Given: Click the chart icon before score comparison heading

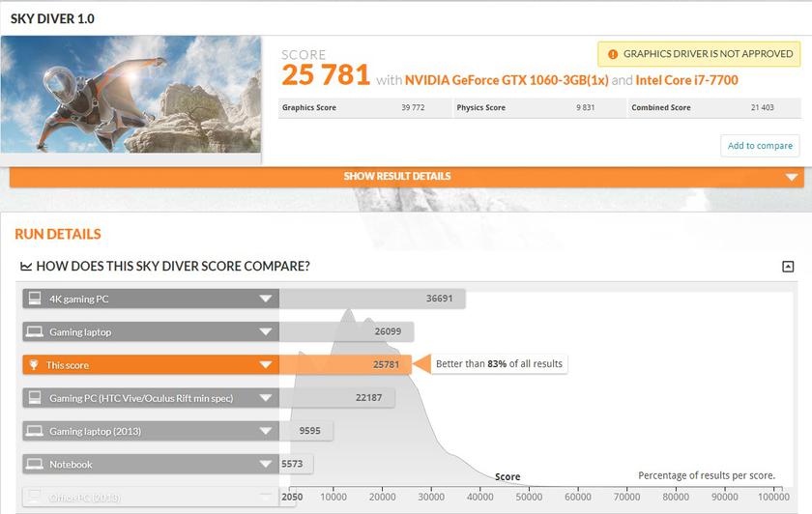Looking at the screenshot, I should coord(25,266).
